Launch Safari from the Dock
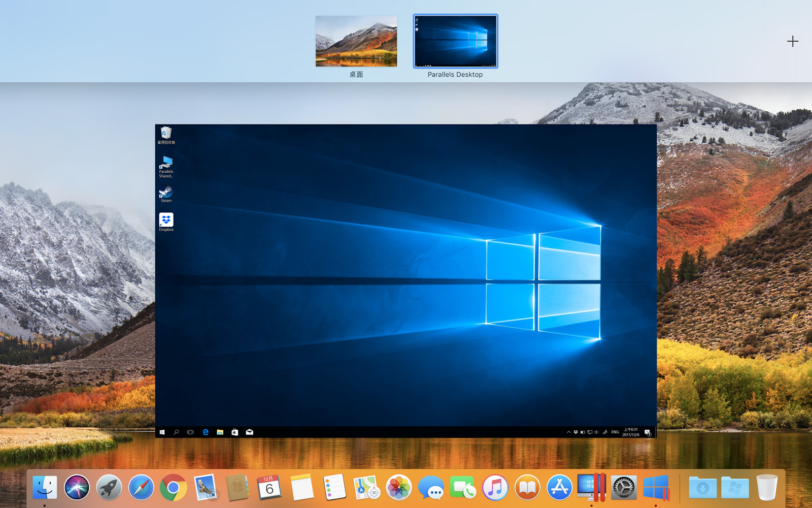This screenshot has height=508, width=812. [x=141, y=488]
